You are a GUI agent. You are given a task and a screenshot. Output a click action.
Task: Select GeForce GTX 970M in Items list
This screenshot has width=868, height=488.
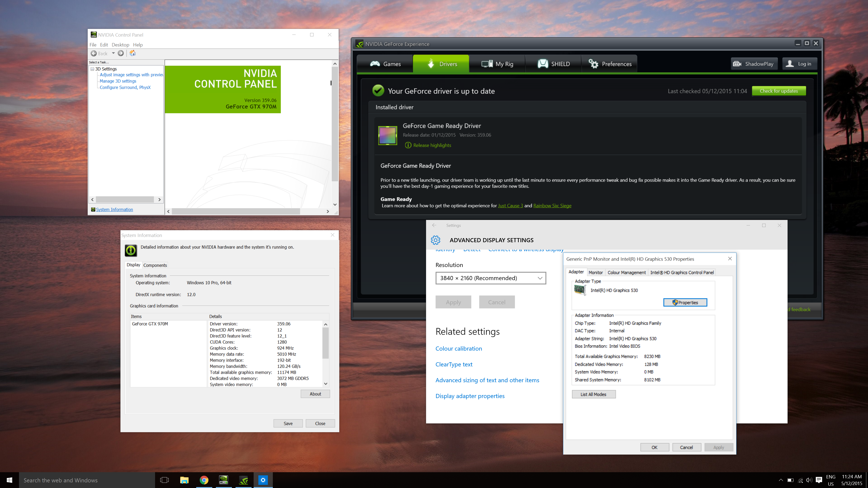click(150, 324)
